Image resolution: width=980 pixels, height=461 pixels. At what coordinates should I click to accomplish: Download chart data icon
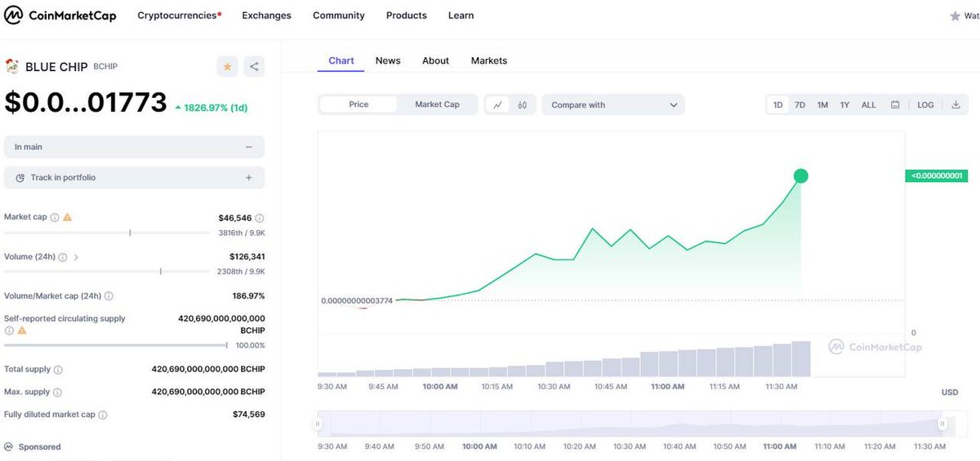coord(955,104)
